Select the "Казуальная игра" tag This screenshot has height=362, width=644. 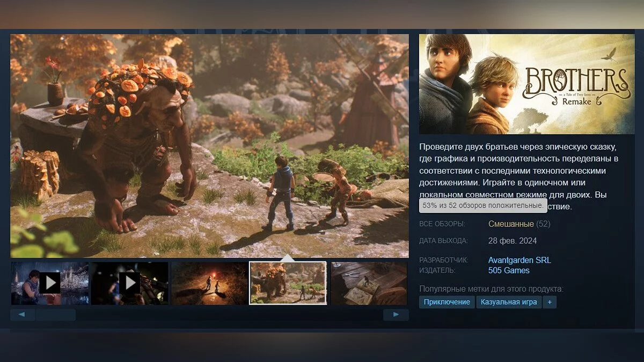tap(508, 302)
